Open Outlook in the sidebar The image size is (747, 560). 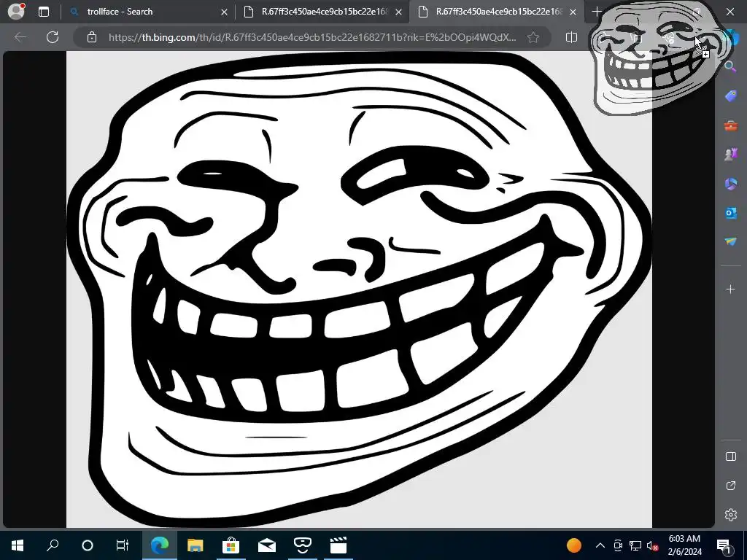730,213
